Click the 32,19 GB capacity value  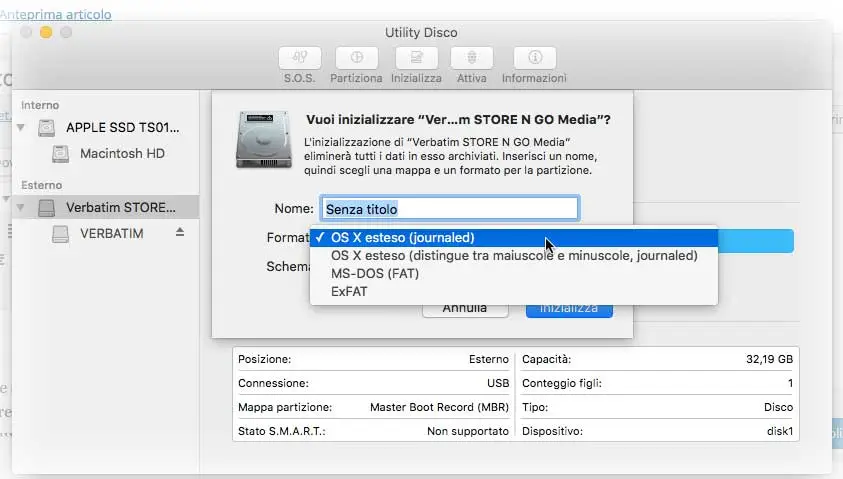click(769, 359)
